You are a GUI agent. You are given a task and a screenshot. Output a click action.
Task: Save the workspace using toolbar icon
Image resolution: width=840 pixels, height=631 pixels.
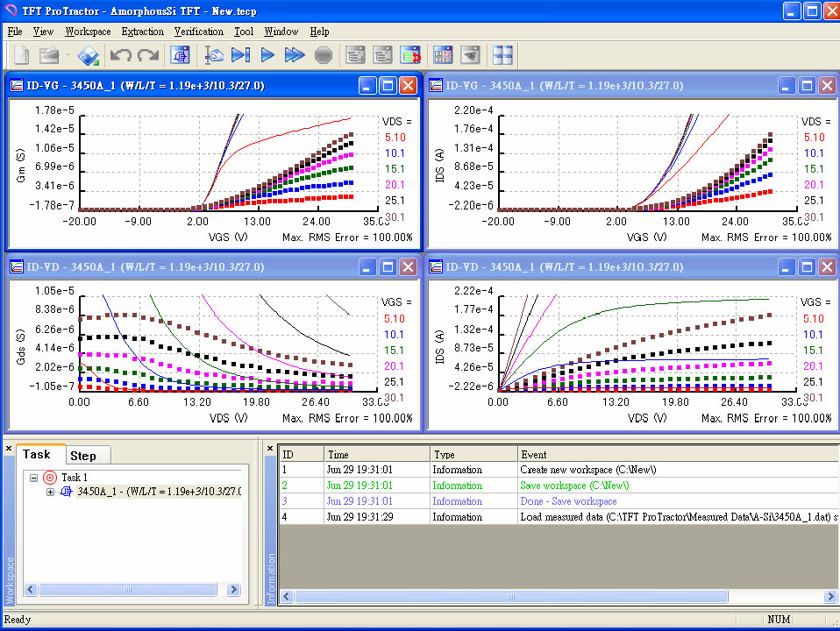pyautogui.click(x=89, y=55)
